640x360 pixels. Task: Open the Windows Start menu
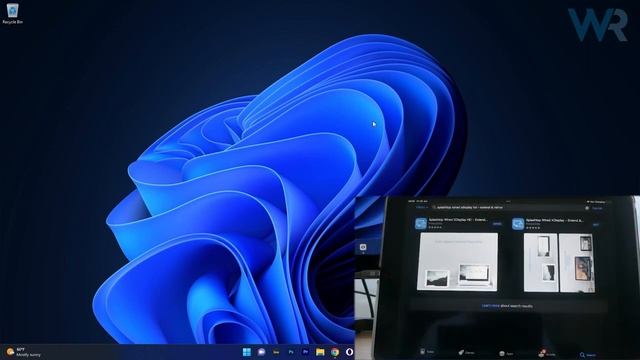[247, 352]
